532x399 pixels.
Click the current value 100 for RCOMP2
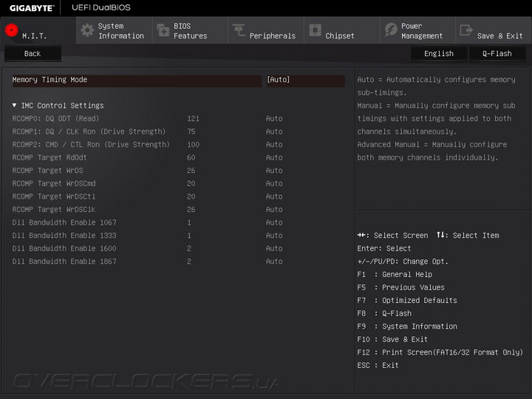pyautogui.click(x=193, y=145)
